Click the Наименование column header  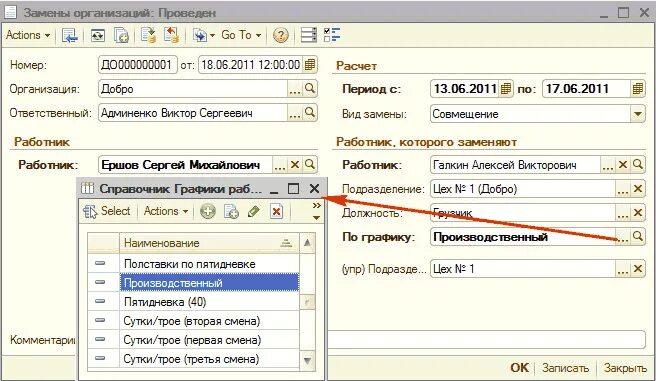click(x=209, y=243)
